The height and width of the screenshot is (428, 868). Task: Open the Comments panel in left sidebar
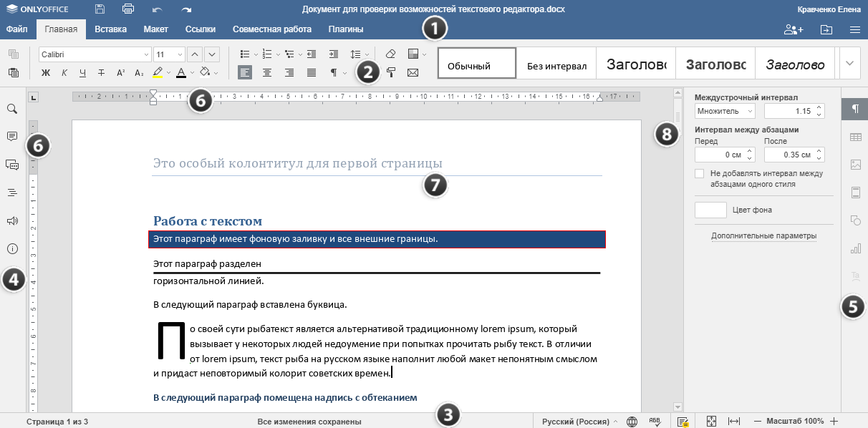pos(12,136)
